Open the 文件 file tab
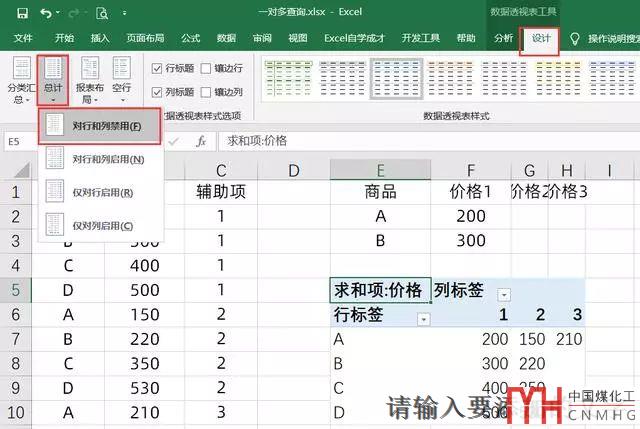Viewport: 640px width, 429px height. tap(23, 38)
